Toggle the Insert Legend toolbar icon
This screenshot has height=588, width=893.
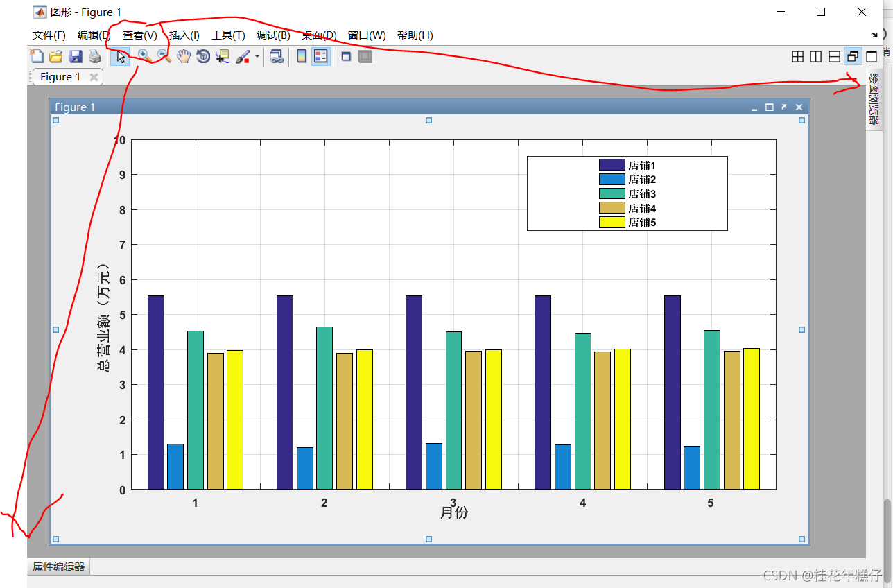tap(321, 57)
